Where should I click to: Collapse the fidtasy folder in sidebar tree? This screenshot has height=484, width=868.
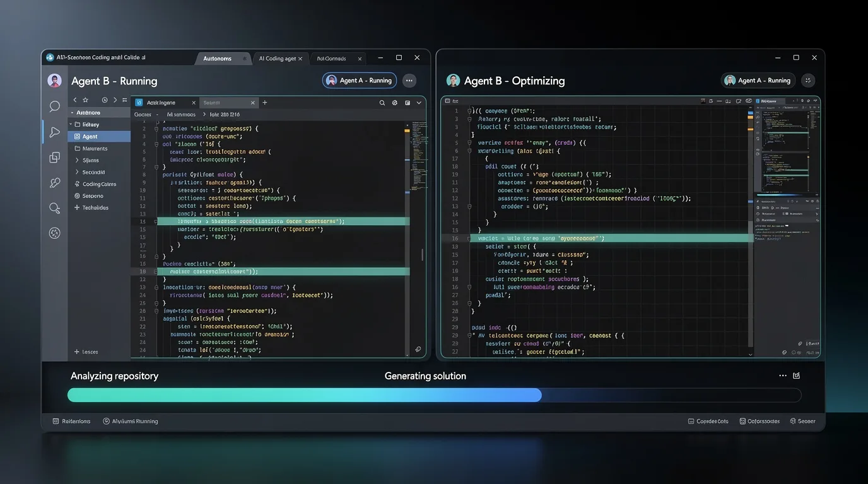(x=72, y=125)
